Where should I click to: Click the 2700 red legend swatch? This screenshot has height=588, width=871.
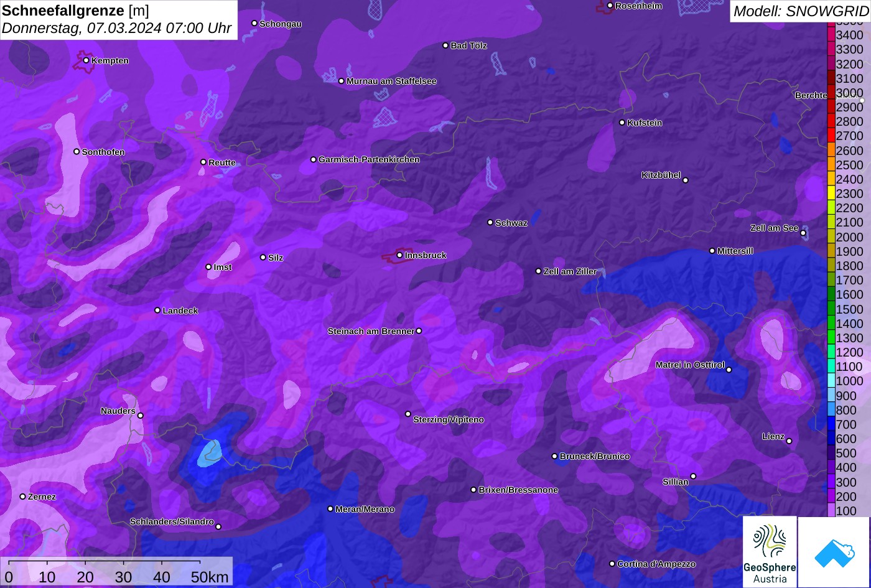831,136
